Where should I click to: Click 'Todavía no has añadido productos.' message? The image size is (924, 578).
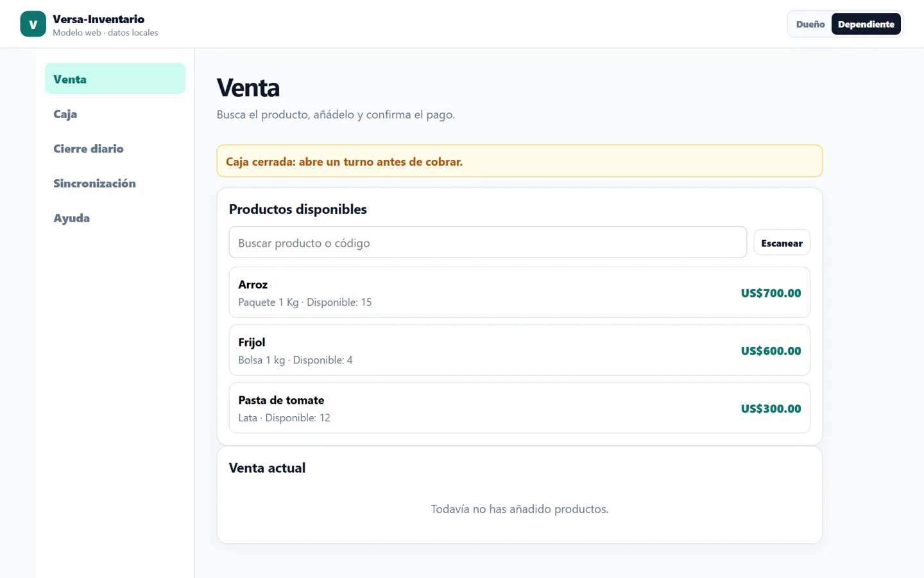click(x=520, y=509)
